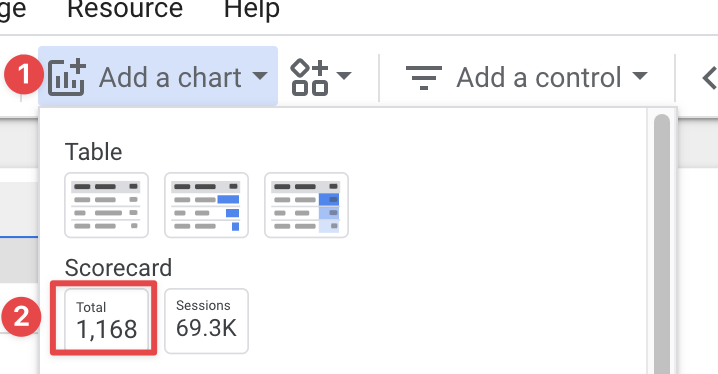Expand the Add a control dropdown arrow
Screen dimensions: 718x374
[x=640, y=76]
